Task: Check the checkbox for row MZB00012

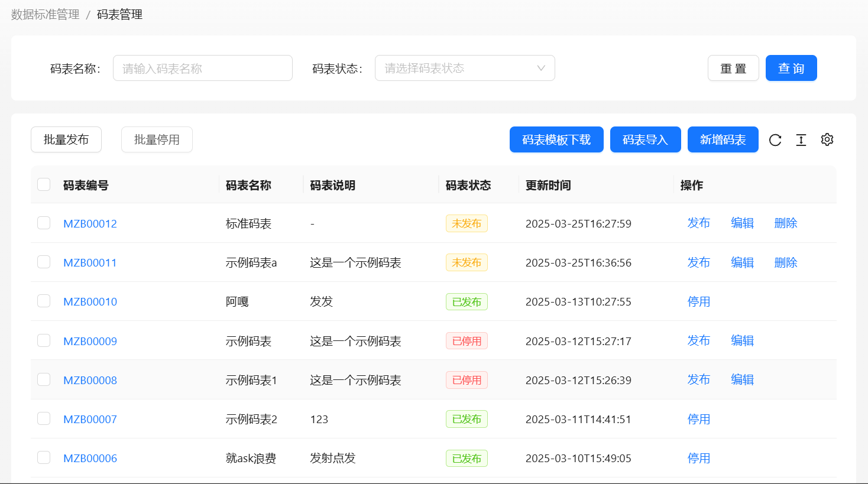Action: (44, 223)
